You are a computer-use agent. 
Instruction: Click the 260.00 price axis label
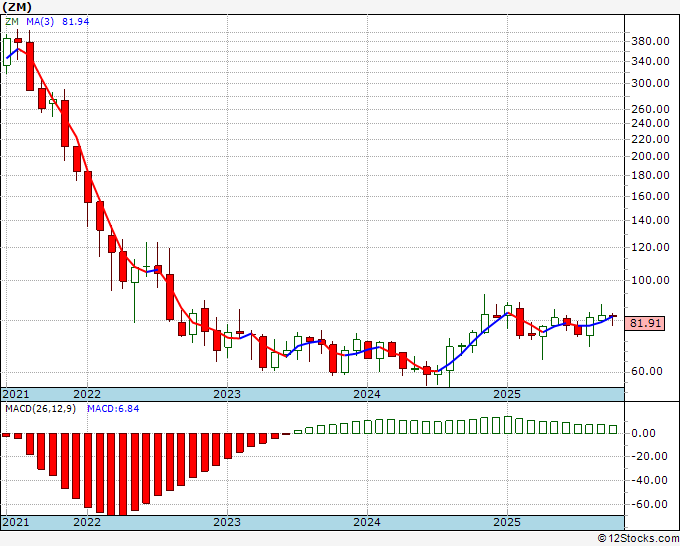650,109
